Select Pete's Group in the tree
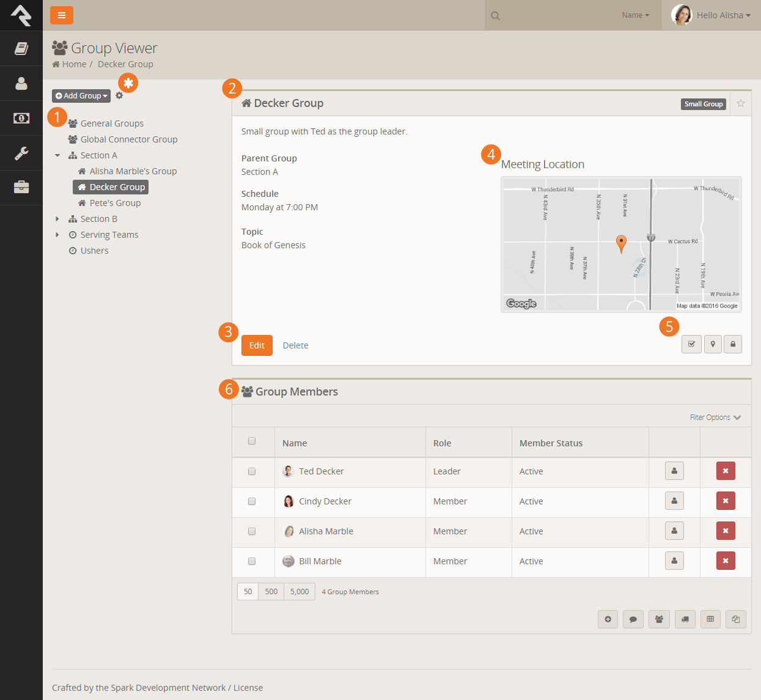The height and width of the screenshot is (700, 761). click(115, 203)
